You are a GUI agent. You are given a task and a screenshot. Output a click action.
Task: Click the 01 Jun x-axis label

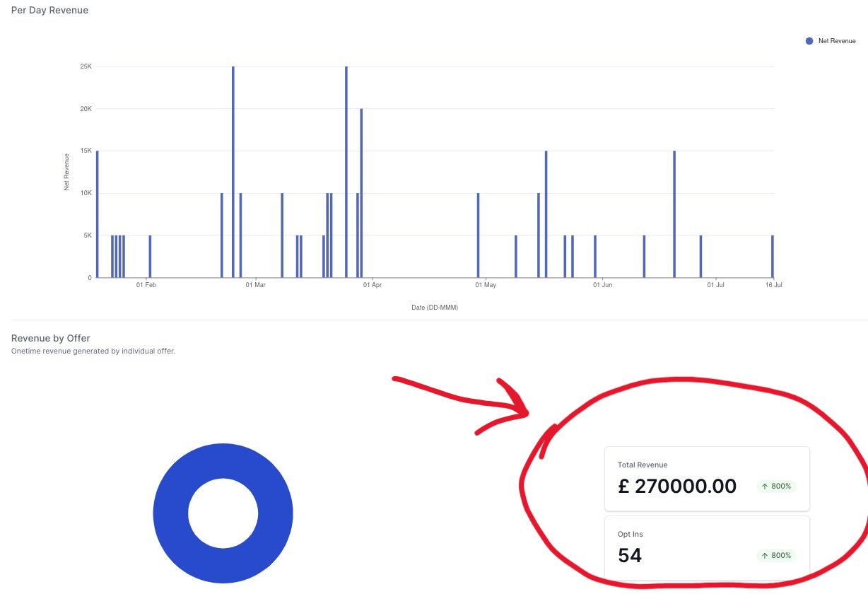[x=602, y=285]
